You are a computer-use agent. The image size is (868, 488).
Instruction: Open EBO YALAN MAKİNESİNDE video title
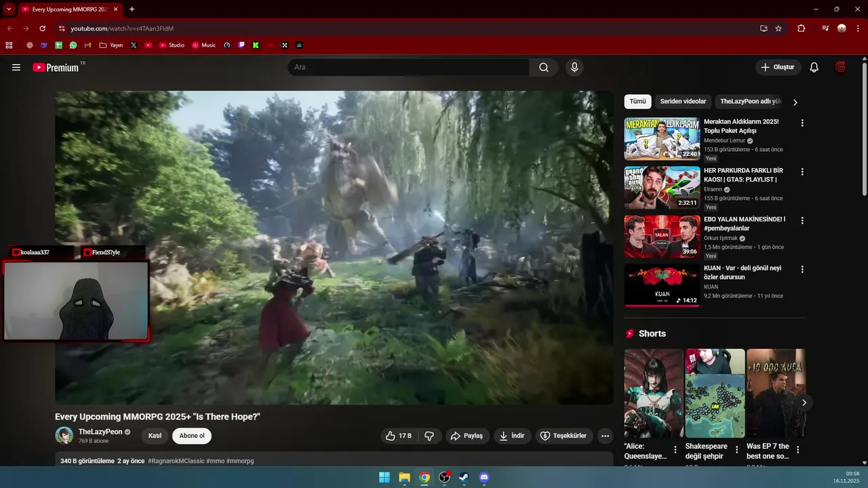[x=745, y=224]
